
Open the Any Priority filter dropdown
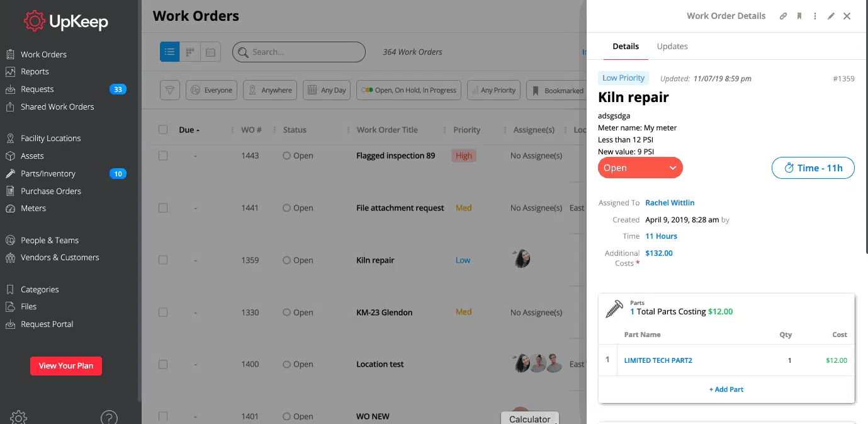[493, 90]
